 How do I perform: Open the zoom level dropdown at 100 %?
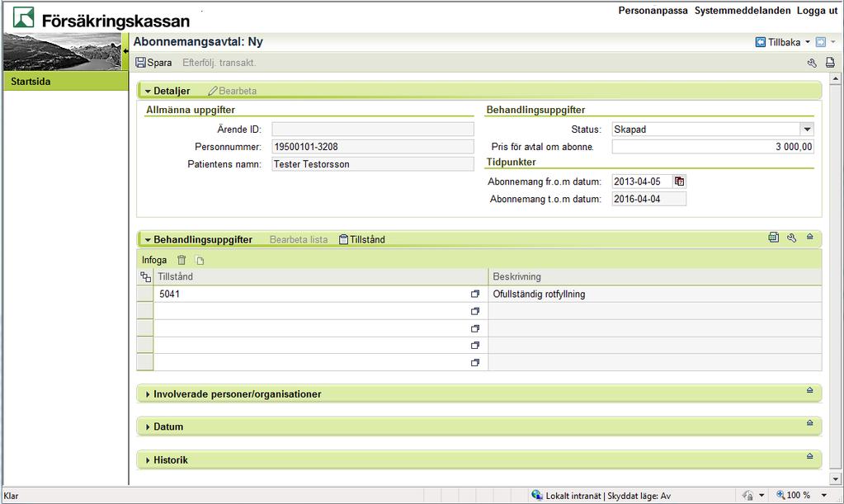823,495
